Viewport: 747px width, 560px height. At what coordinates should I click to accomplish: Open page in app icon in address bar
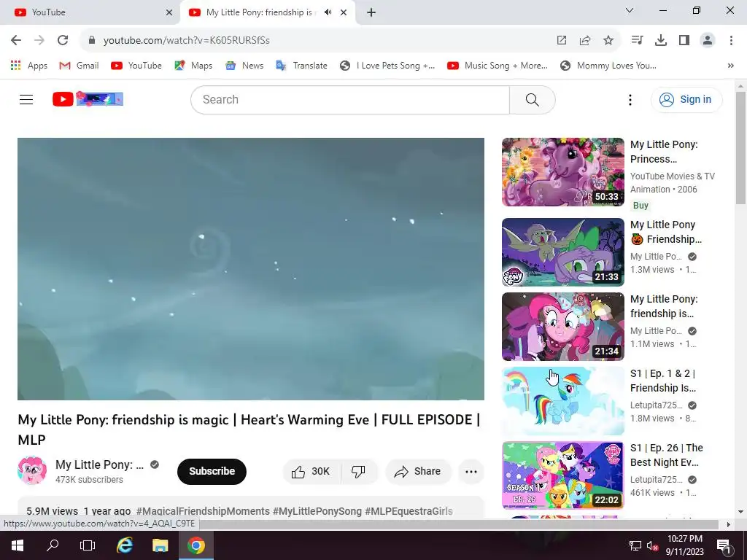(x=562, y=41)
